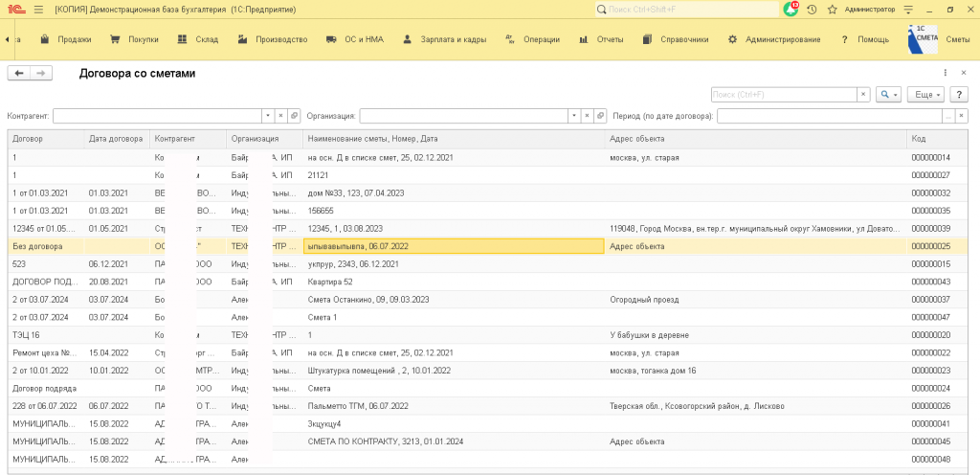Open the Еще actions dropdown
This screenshot has height=475, width=980.
[926, 95]
